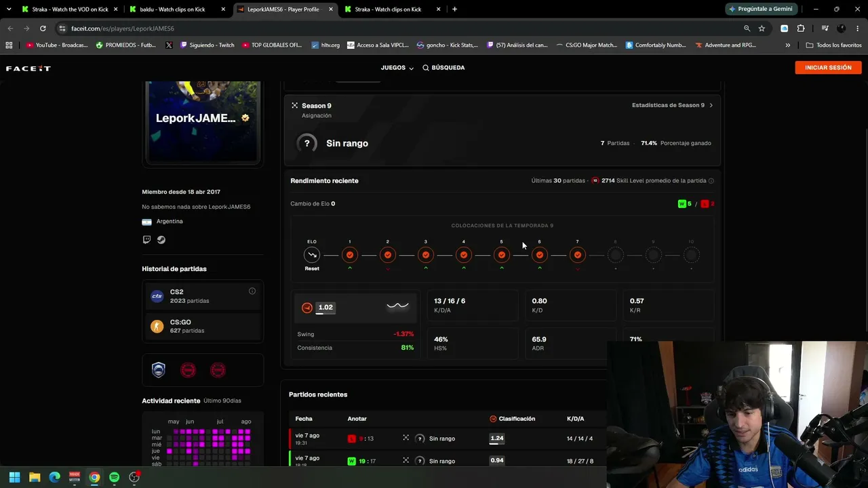Click the Consistencia 81% value
Viewport: 868px width, 488px height.
click(407, 348)
